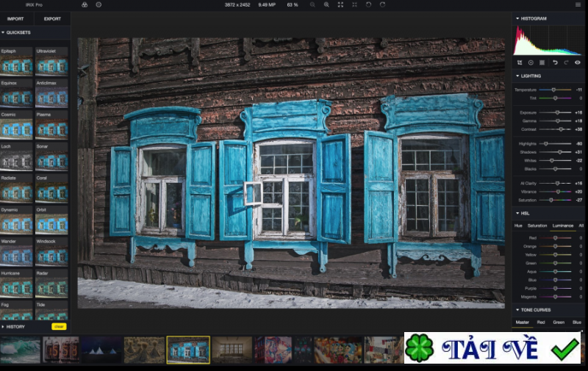Click the fit-to-screen expand icon

(x=340, y=4)
